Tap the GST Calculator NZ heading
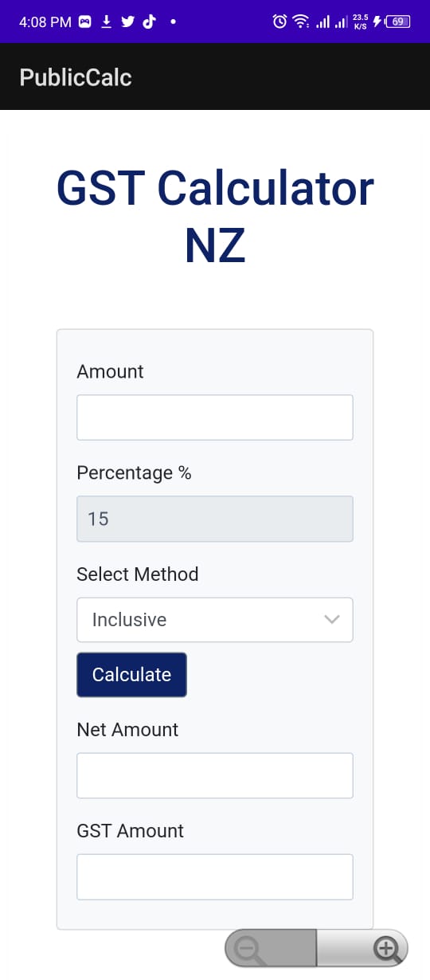 215,217
